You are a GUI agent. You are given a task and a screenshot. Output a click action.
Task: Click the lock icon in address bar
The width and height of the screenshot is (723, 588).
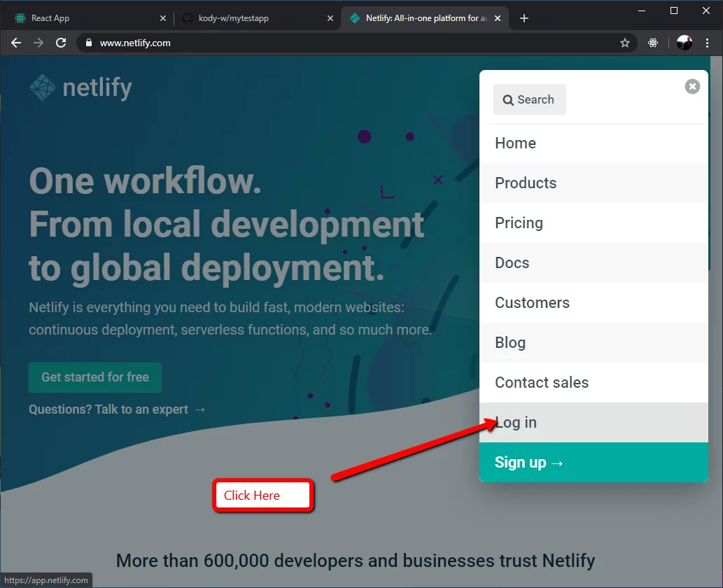[x=89, y=43]
